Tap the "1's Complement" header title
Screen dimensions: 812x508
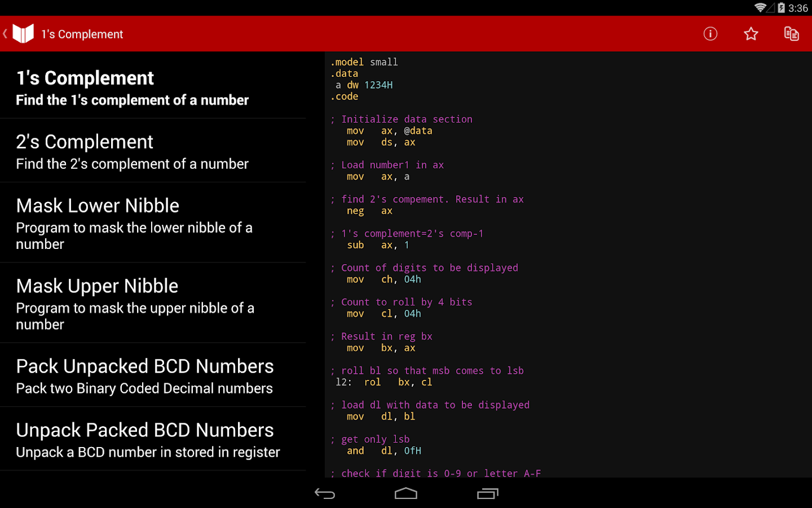click(82, 34)
